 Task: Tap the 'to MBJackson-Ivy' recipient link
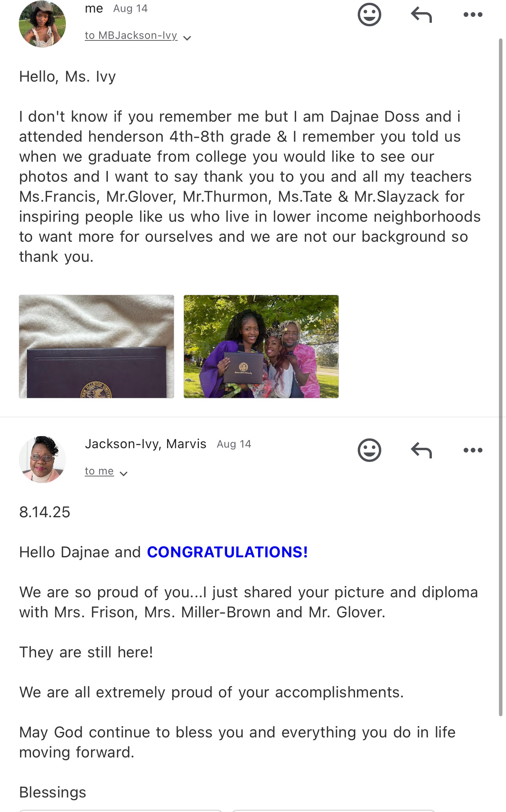pos(131,35)
